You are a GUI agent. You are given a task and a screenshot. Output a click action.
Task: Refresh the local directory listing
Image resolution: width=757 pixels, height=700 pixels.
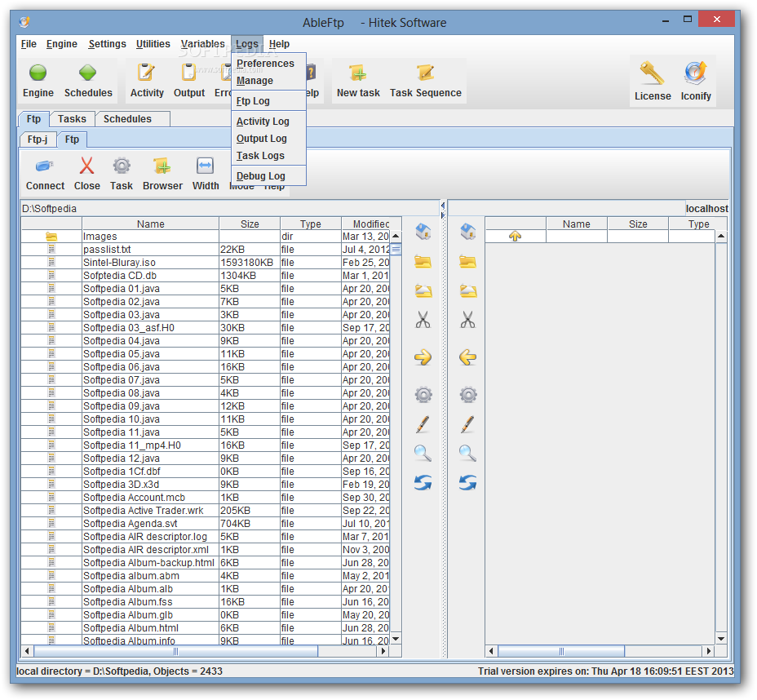[x=423, y=482]
